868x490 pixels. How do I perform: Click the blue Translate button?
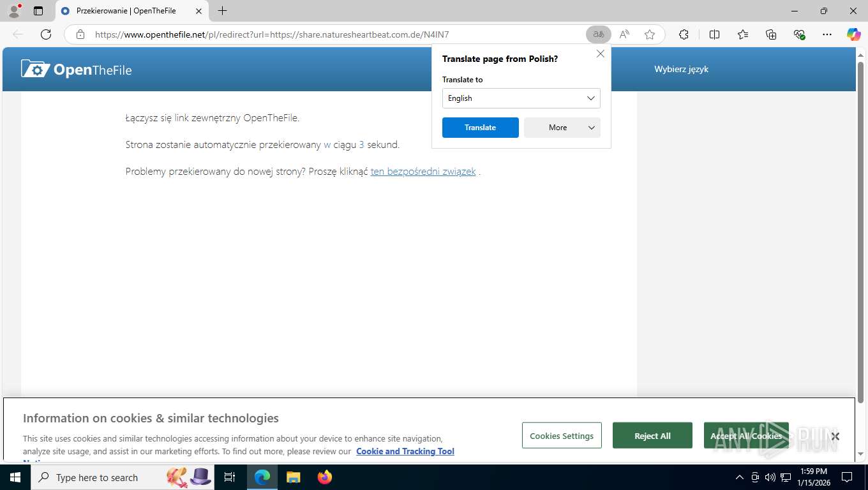coord(481,128)
